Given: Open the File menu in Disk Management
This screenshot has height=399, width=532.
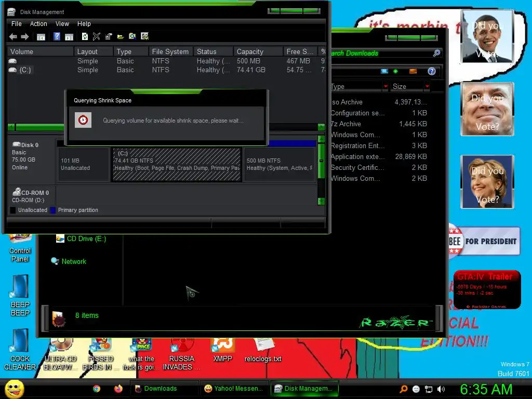Looking at the screenshot, I should (16, 24).
